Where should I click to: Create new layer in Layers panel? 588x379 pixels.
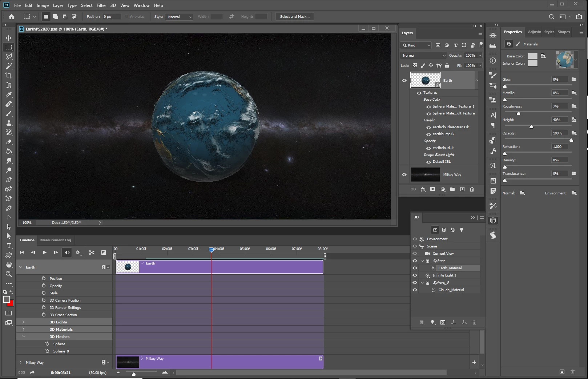coord(462,189)
